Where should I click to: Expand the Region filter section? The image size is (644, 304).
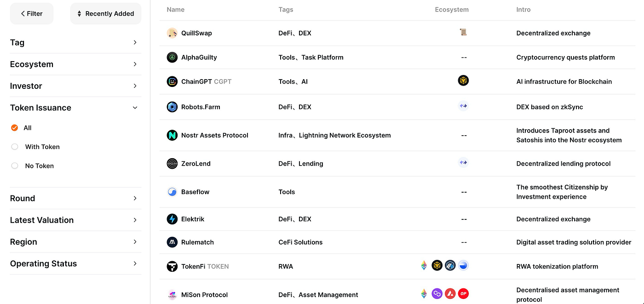(75, 242)
